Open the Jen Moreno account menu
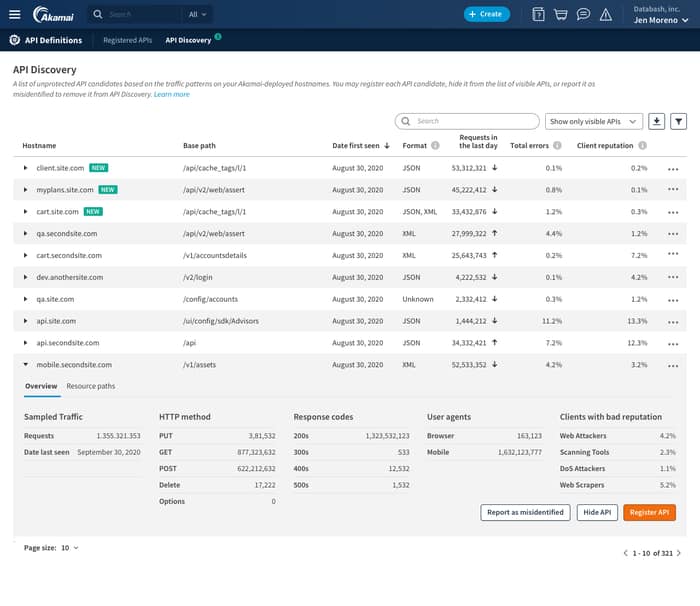Viewport: 700px width, 606px height. point(661,20)
